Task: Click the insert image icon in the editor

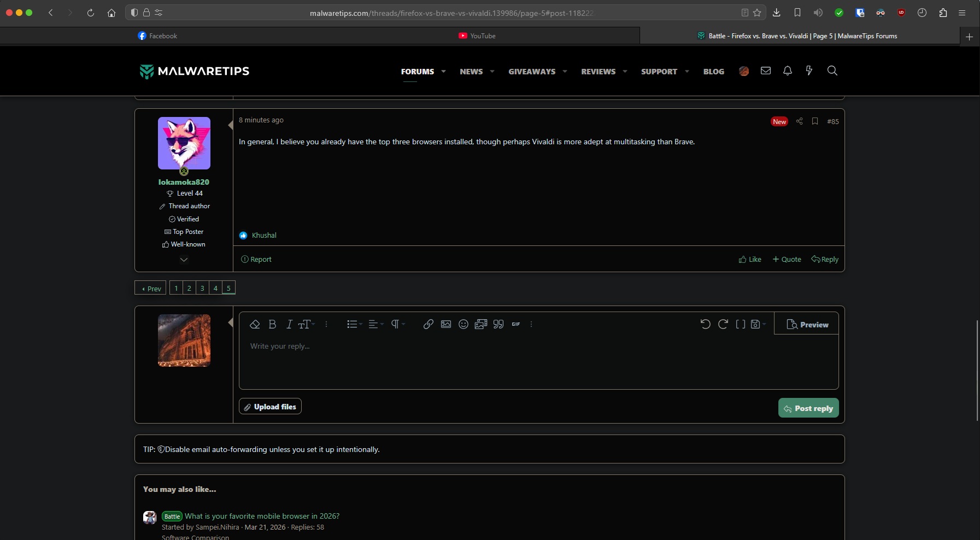Action: [446, 324]
